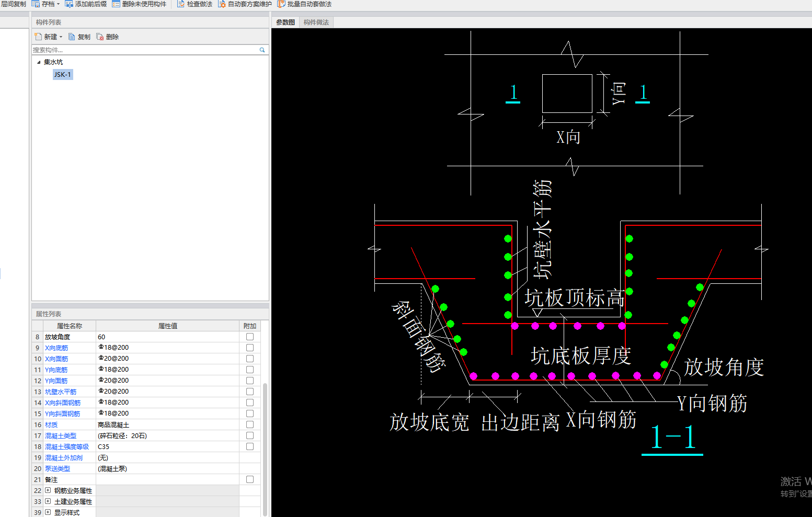Toggle 附加 checkbox for Y向斜面钢筋

pyautogui.click(x=250, y=414)
